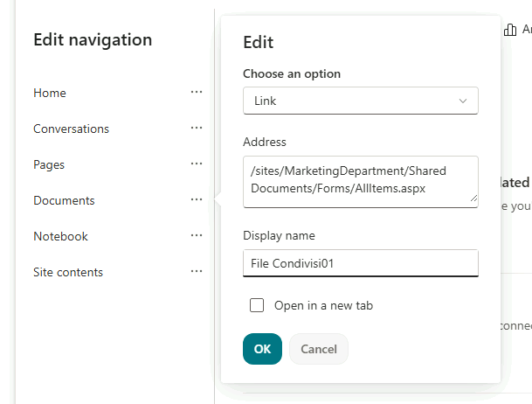The image size is (532, 404).
Task: Click the Edit dialog heading
Action: (x=259, y=43)
